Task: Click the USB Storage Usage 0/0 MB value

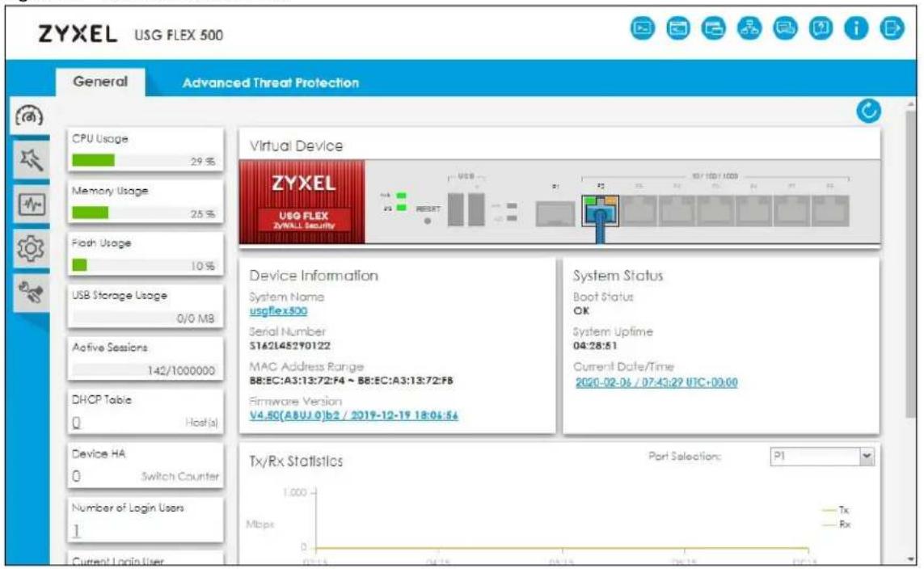Action: pos(195,318)
